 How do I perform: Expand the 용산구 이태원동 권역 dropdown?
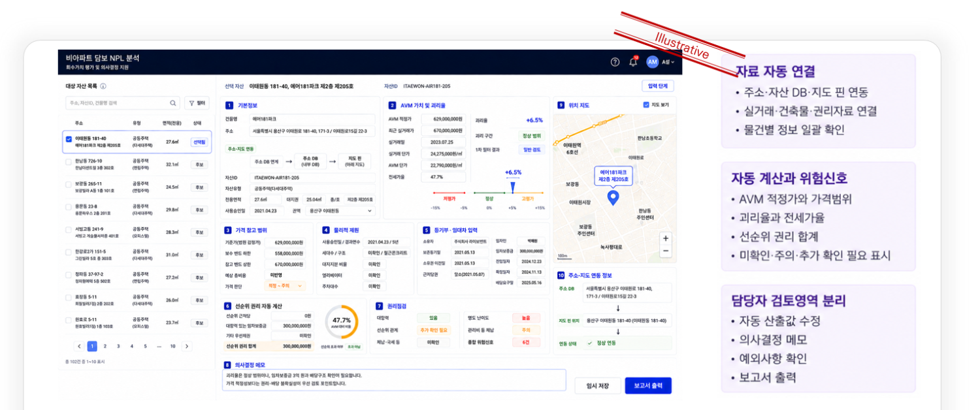pyautogui.click(x=341, y=211)
